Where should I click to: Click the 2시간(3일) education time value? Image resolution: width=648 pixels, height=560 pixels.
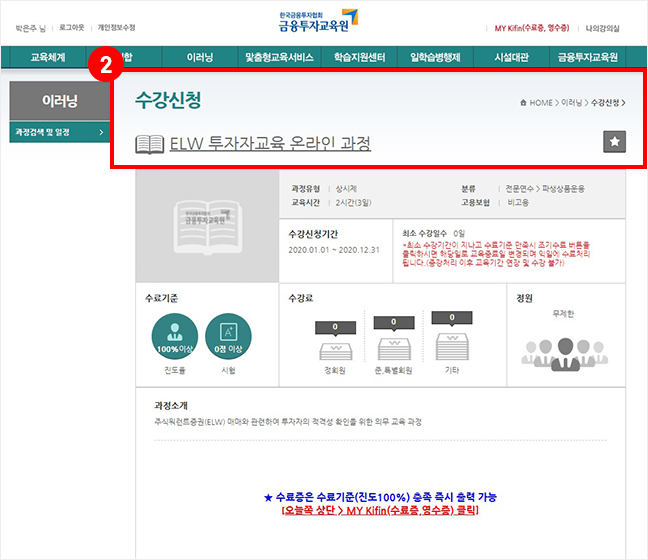[x=353, y=203]
